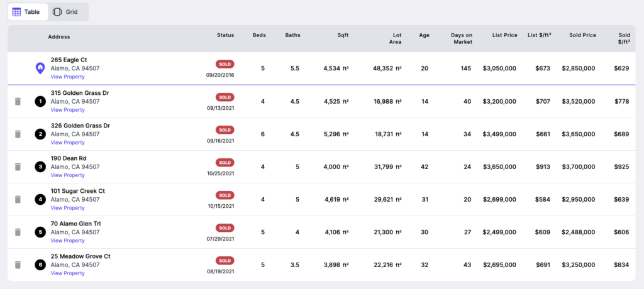This screenshot has width=644, height=289.
Task: Click number 5 marker badge
Action: [x=40, y=232]
